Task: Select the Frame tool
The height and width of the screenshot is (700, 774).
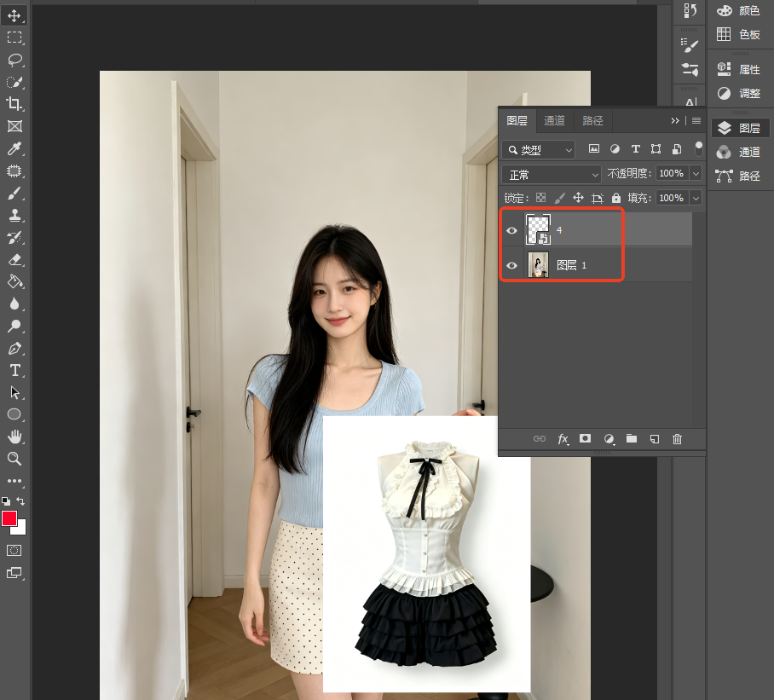Action: click(14, 126)
